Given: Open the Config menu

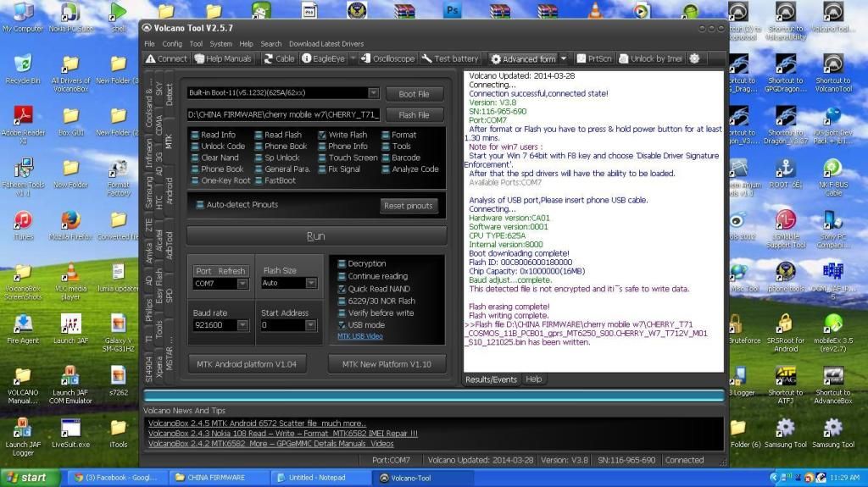Looking at the screenshot, I should (x=172, y=44).
